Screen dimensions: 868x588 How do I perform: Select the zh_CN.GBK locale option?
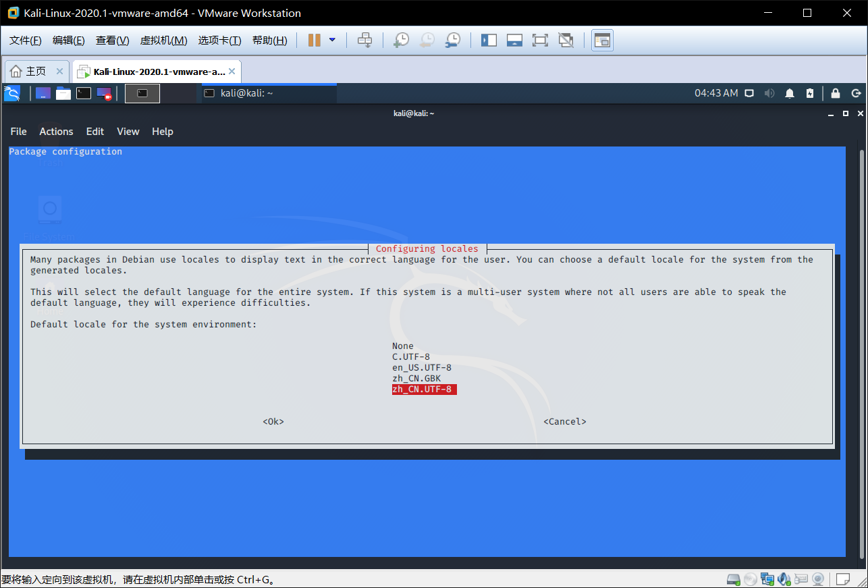[x=416, y=379]
